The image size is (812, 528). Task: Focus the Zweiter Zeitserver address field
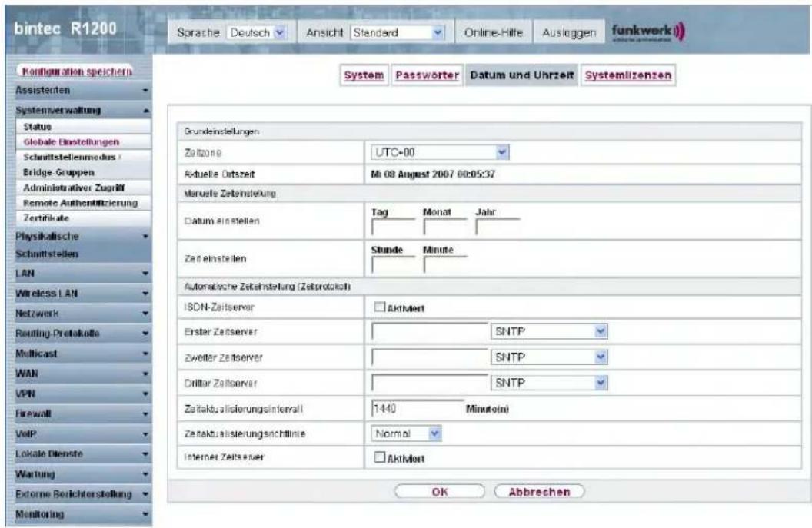pos(430,357)
